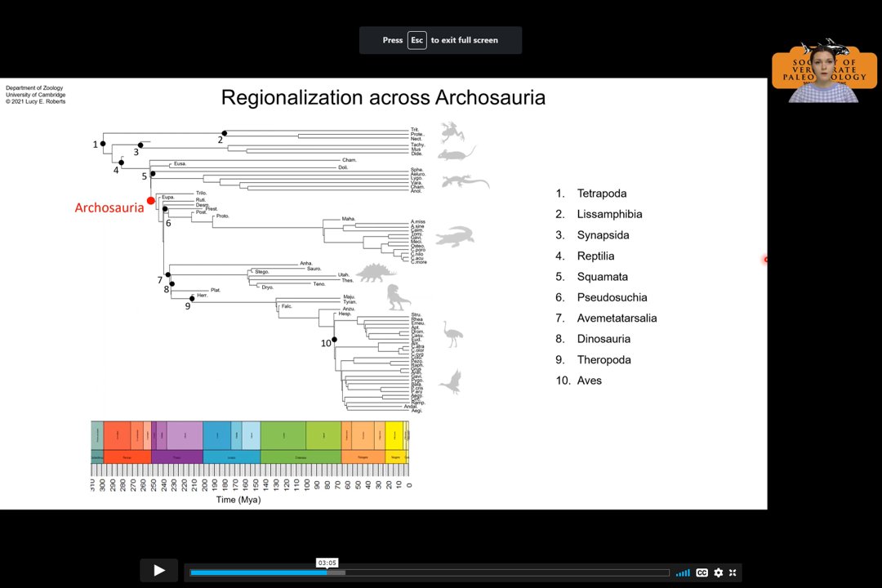Click the 'Herr.' taxon label
Viewport: 882px width, 588px height.
(x=202, y=296)
